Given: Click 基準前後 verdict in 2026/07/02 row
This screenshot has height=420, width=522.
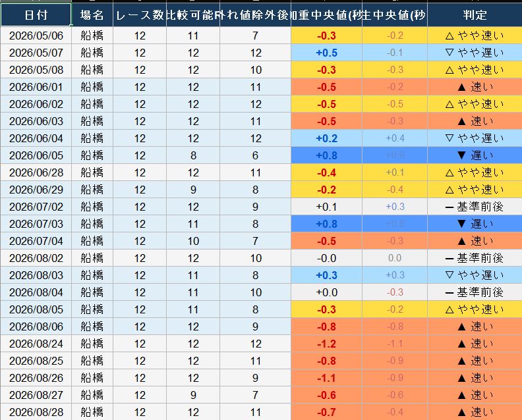Looking at the screenshot, I should coord(475,207).
